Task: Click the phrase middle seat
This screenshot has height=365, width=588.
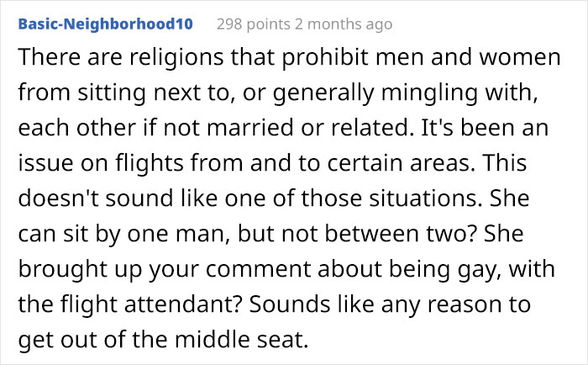Action: coord(241,339)
